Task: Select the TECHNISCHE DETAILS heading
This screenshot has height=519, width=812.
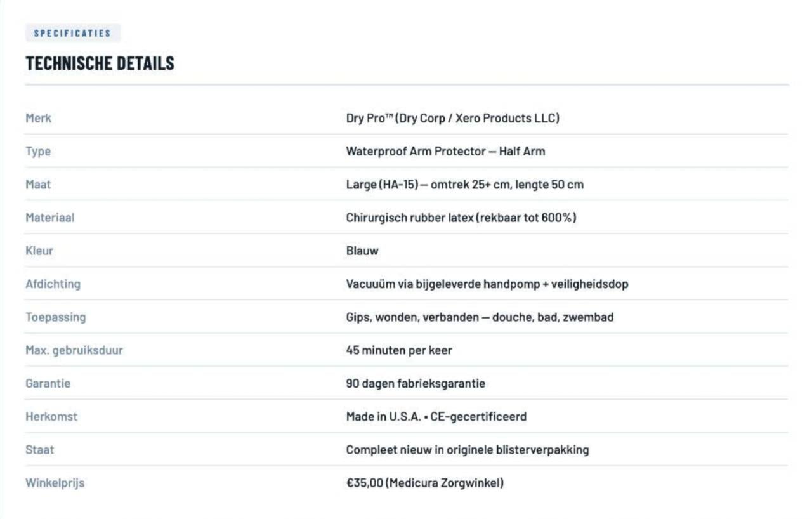Action: pyautogui.click(x=100, y=63)
